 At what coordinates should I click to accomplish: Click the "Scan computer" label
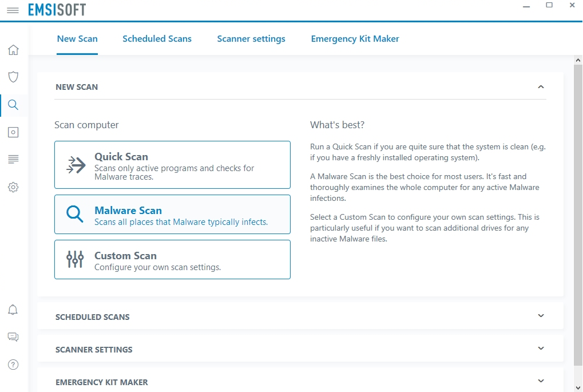tap(86, 125)
